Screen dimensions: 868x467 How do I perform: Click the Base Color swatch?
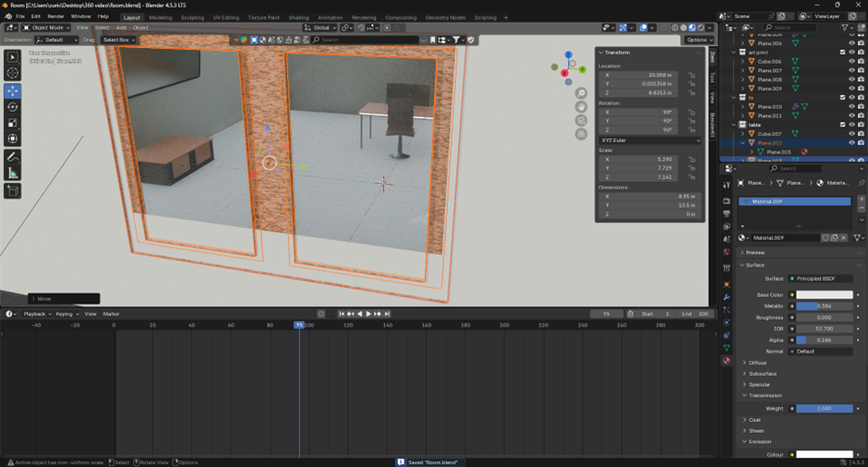[x=824, y=295]
